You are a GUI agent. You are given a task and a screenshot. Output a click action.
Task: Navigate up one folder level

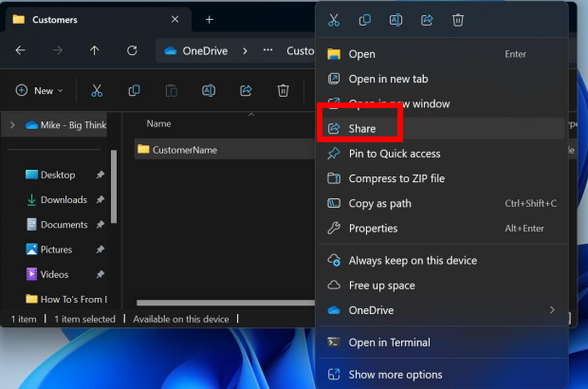pyautogui.click(x=95, y=50)
